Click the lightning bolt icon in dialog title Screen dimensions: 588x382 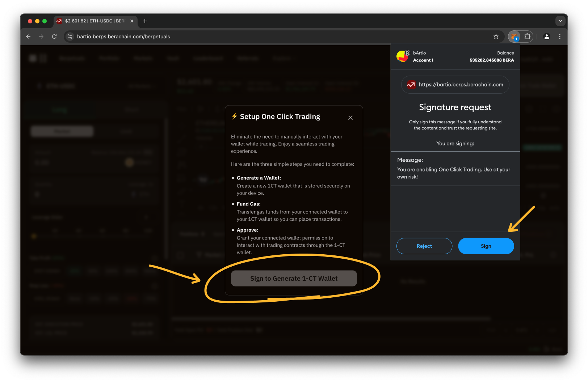(235, 116)
